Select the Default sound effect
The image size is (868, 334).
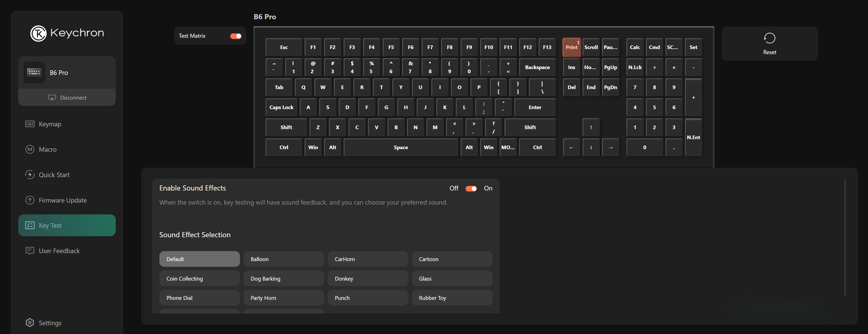(199, 259)
